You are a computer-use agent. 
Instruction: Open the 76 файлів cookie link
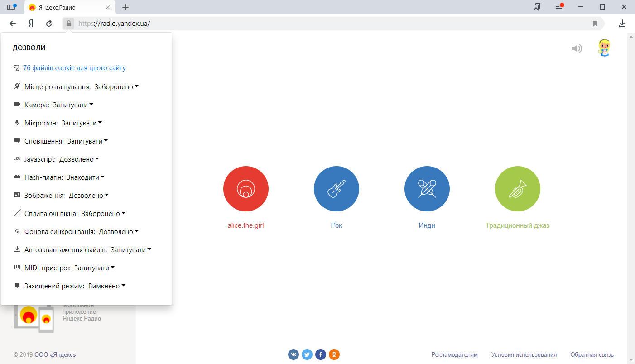tap(74, 68)
